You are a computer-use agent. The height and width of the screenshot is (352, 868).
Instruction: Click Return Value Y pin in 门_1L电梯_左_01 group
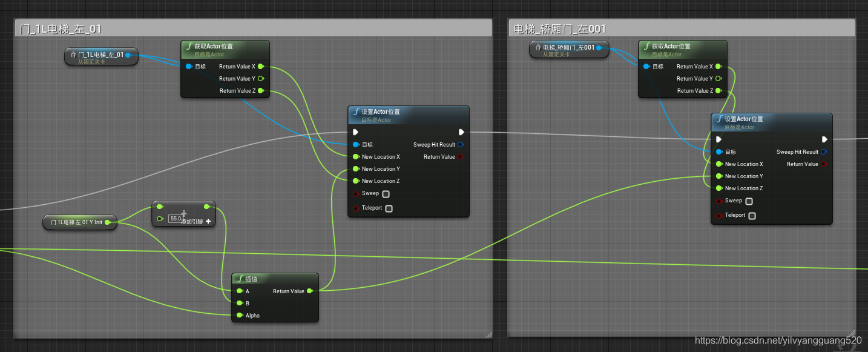click(x=260, y=79)
